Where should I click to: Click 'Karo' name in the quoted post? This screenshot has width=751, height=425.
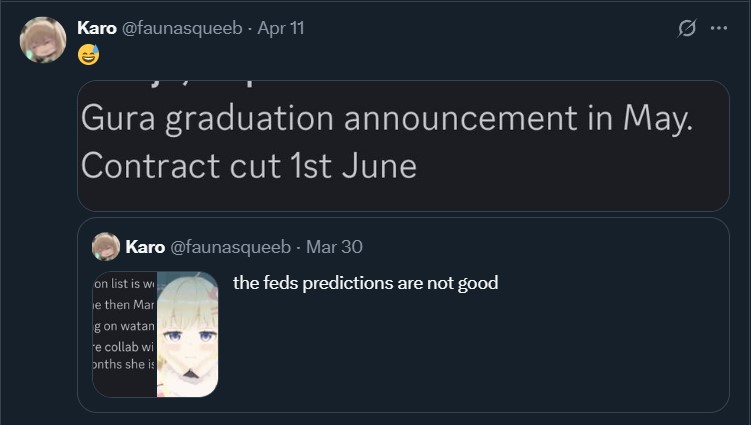pyautogui.click(x=145, y=247)
